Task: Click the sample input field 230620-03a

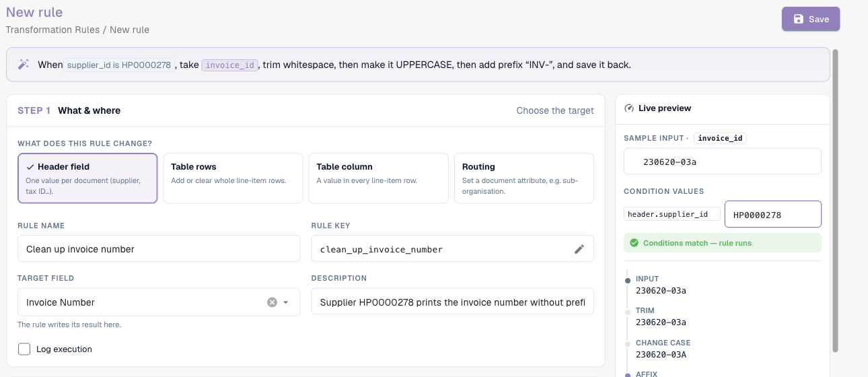Action: click(722, 162)
